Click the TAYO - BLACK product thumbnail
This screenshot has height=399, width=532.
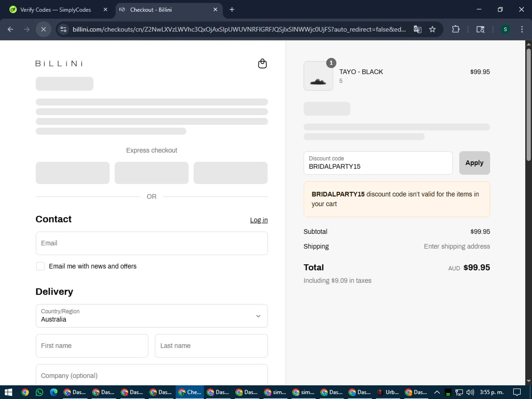coord(318,76)
